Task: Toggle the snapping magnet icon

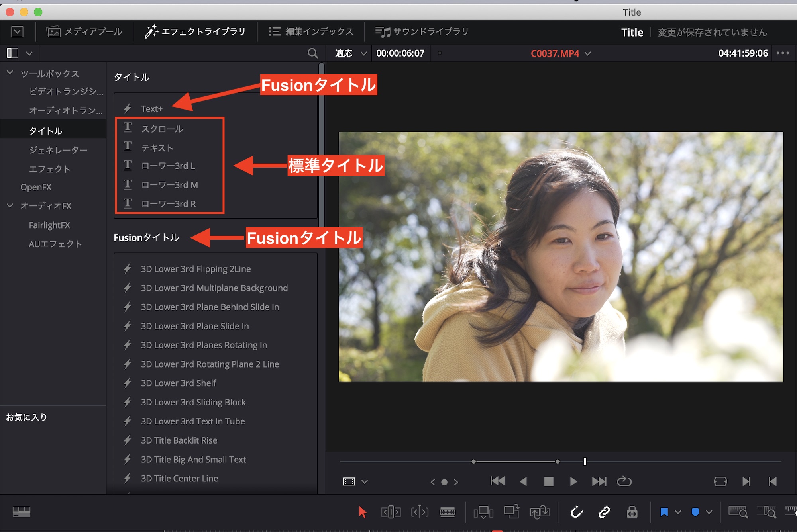Action: [577, 512]
